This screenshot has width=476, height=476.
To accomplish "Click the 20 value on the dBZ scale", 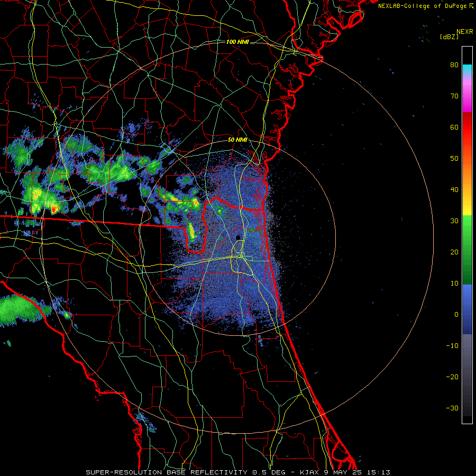I will (x=454, y=252).
